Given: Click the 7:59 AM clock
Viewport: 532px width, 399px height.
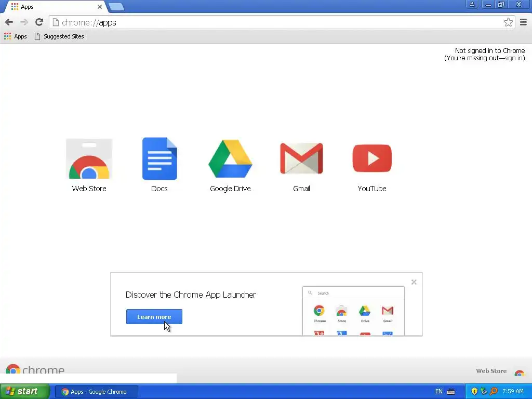Looking at the screenshot, I should (513, 392).
